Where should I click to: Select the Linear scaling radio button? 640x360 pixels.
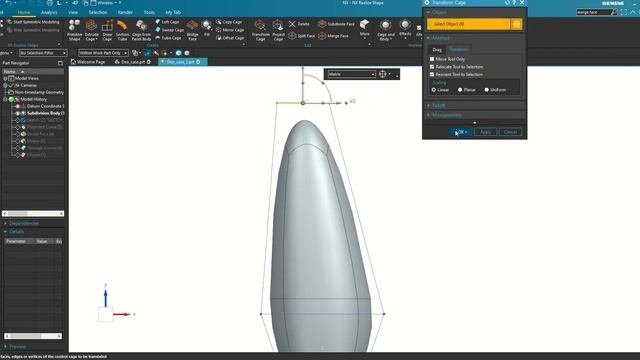tap(434, 90)
